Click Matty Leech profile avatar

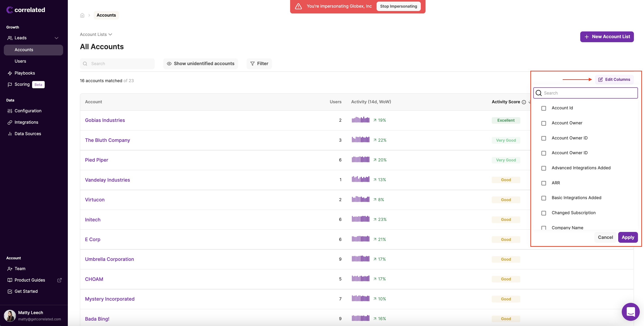click(10, 315)
